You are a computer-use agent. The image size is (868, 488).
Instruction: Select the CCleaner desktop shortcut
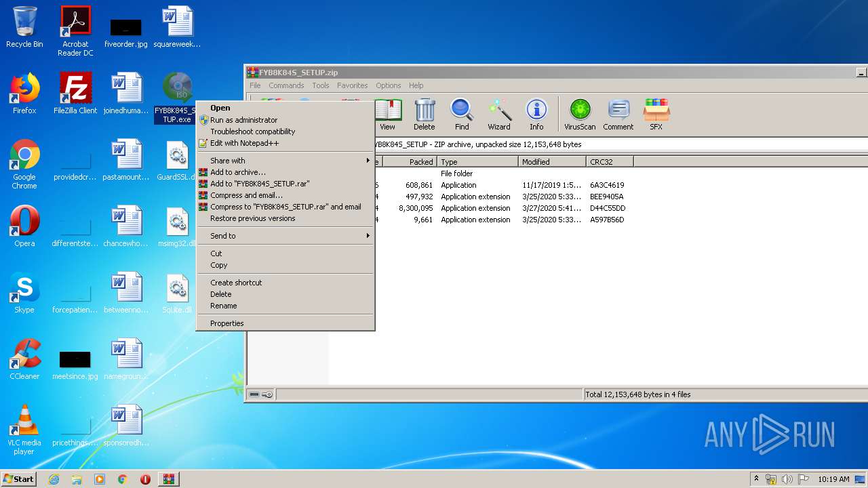pos(24,359)
